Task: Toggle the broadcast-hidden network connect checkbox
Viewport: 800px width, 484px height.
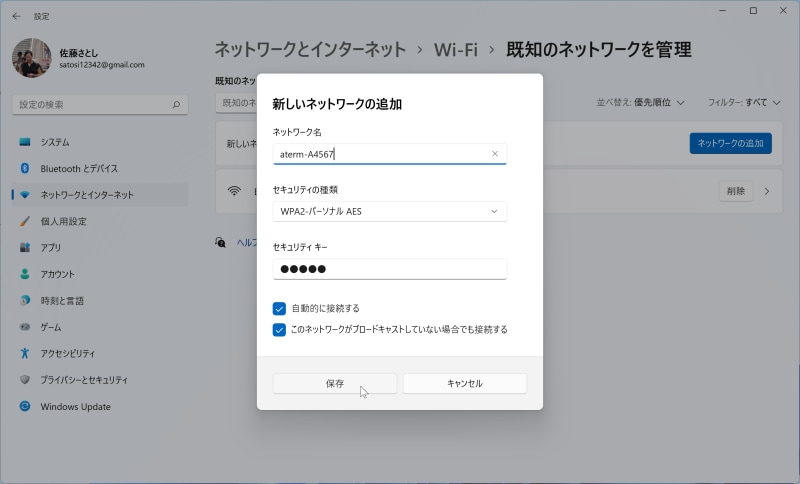Action: click(280, 329)
